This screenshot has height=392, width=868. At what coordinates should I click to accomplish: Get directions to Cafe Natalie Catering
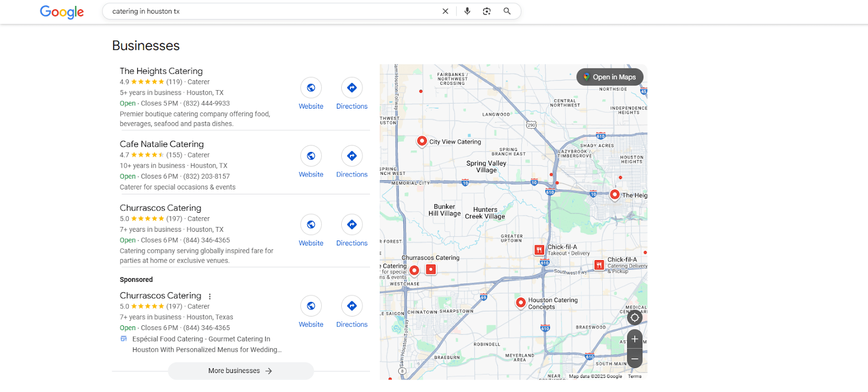(352, 156)
